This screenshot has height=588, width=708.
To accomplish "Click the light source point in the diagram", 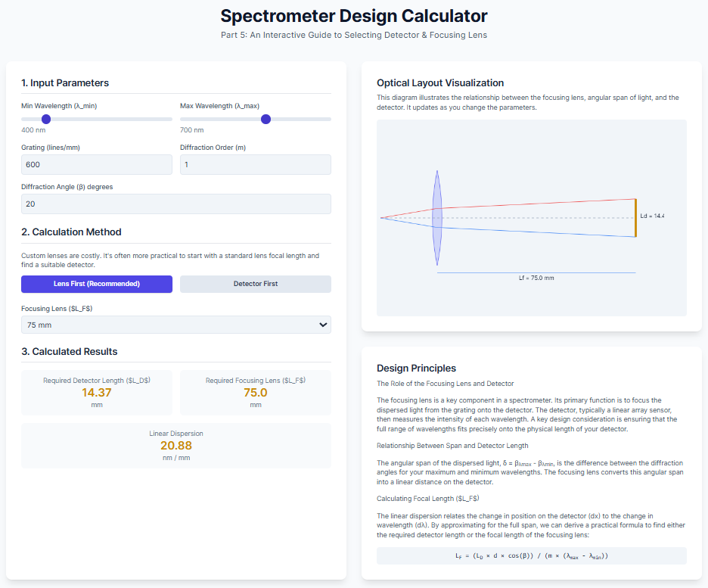I will pyautogui.click(x=381, y=218).
